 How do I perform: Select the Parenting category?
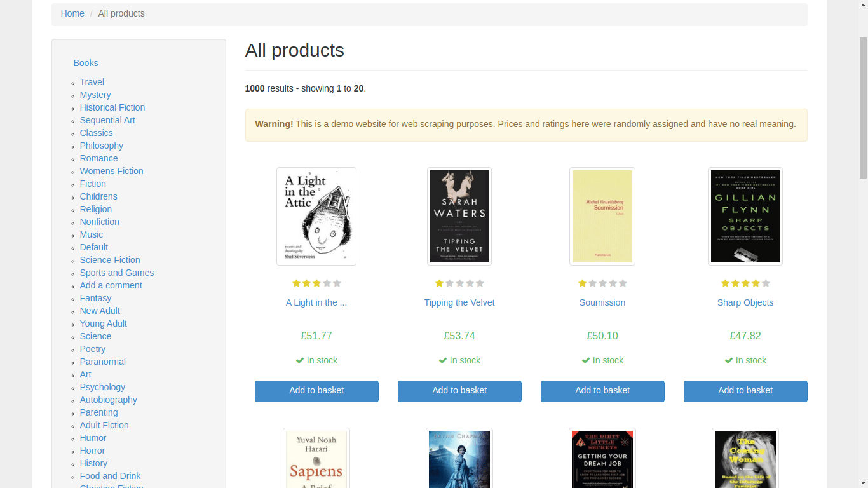click(x=99, y=412)
